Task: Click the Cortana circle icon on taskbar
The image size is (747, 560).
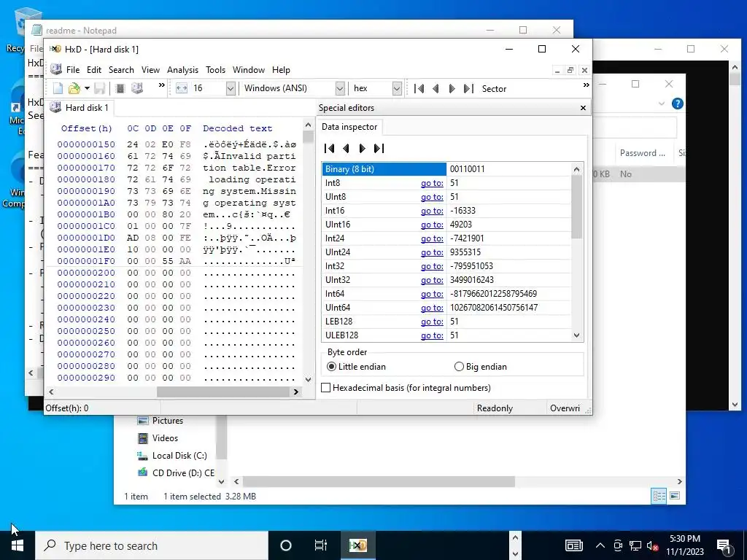Action: pyautogui.click(x=286, y=545)
